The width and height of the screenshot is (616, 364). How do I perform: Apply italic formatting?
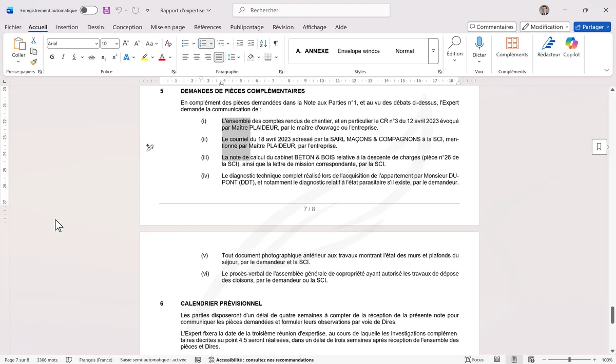click(63, 57)
